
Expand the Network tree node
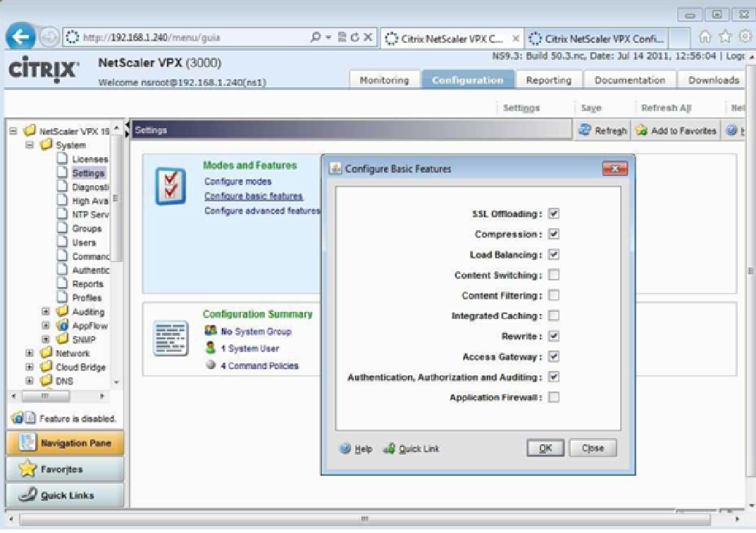[30, 353]
